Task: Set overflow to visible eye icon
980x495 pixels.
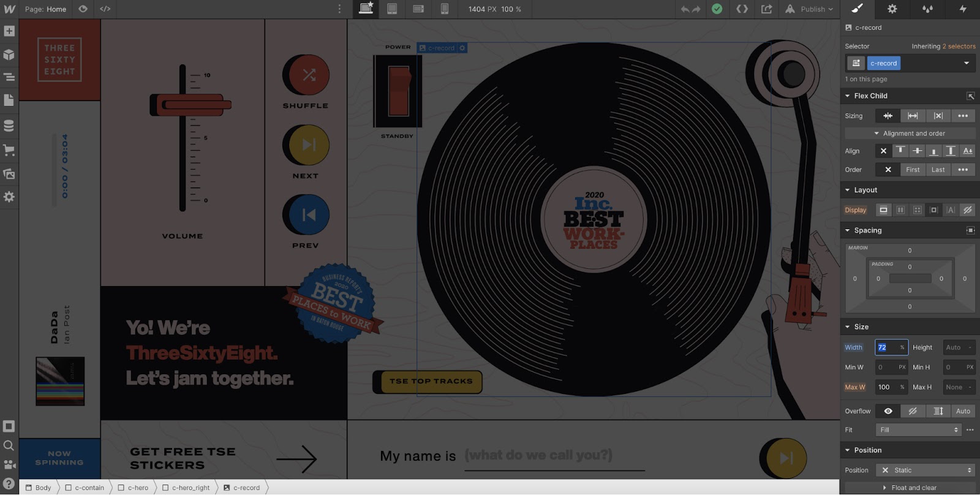Action: [x=888, y=411]
